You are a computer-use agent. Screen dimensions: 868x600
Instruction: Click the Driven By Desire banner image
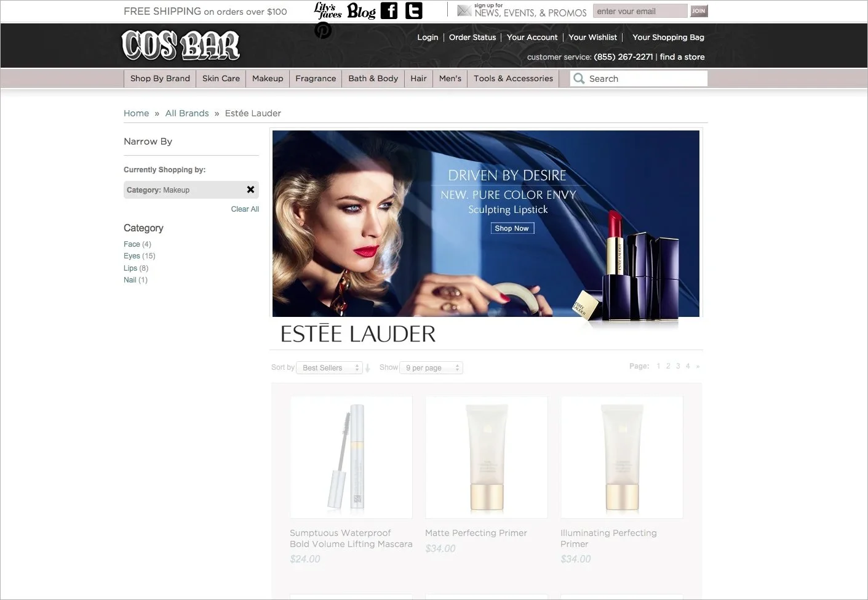point(486,223)
